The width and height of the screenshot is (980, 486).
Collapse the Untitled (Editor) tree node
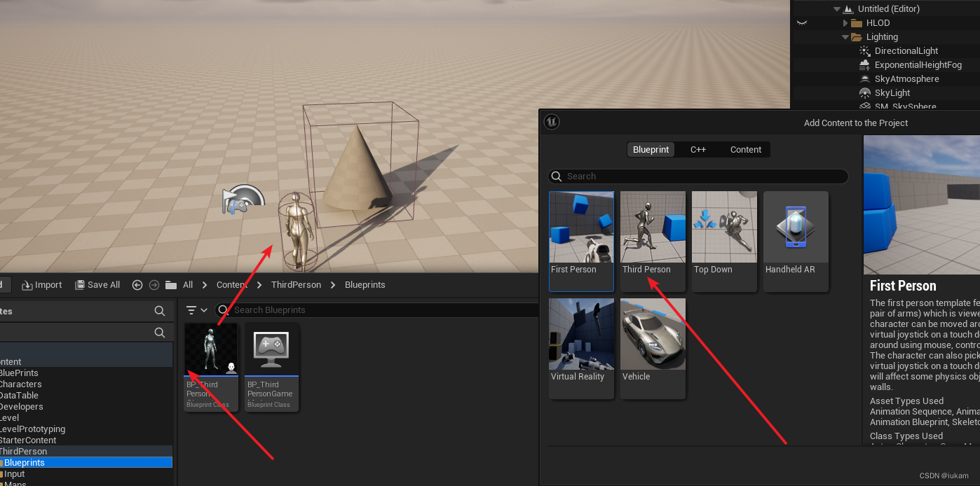836,9
